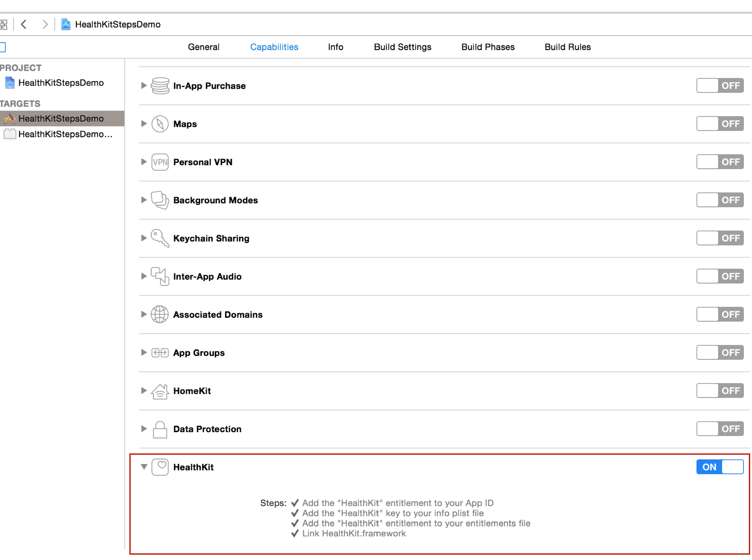The width and height of the screenshot is (752, 560).
Task: Collapse the HealthKit disclosure triangle
Action: pyautogui.click(x=144, y=467)
